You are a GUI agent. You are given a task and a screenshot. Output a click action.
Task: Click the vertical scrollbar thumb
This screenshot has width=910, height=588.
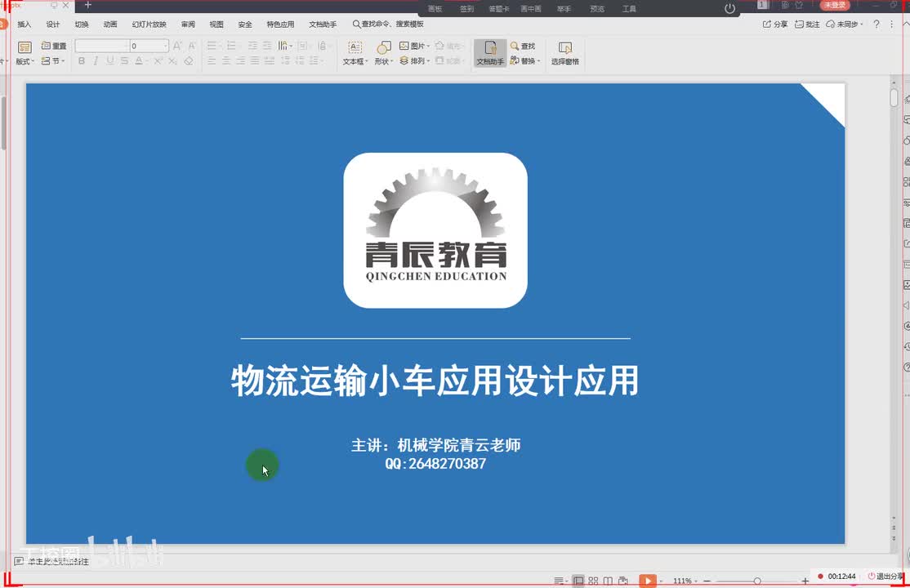click(894, 97)
